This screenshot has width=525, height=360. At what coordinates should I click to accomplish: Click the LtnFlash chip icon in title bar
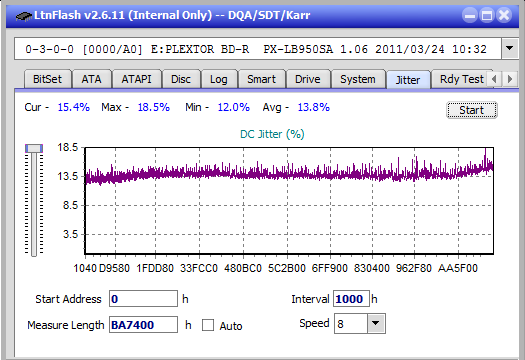tap(23, 16)
